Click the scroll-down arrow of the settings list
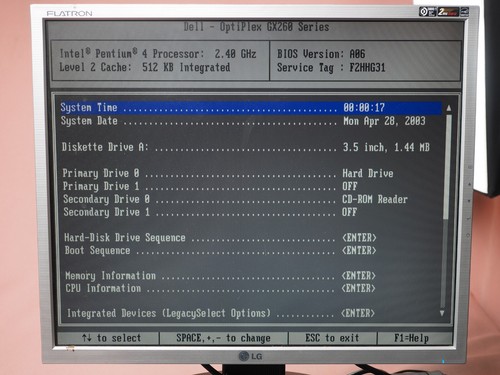The height and width of the screenshot is (375, 500). point(442,313)
